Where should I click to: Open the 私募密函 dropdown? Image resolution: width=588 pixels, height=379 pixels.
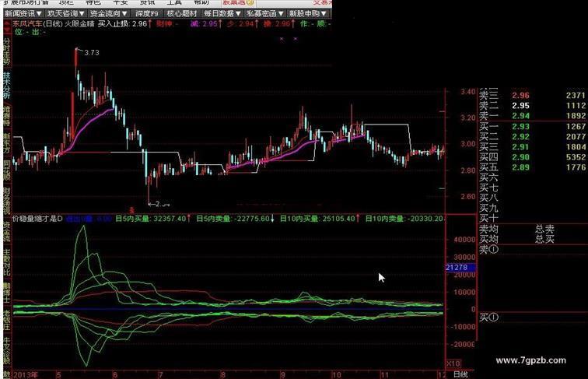[x=264, y=13]
